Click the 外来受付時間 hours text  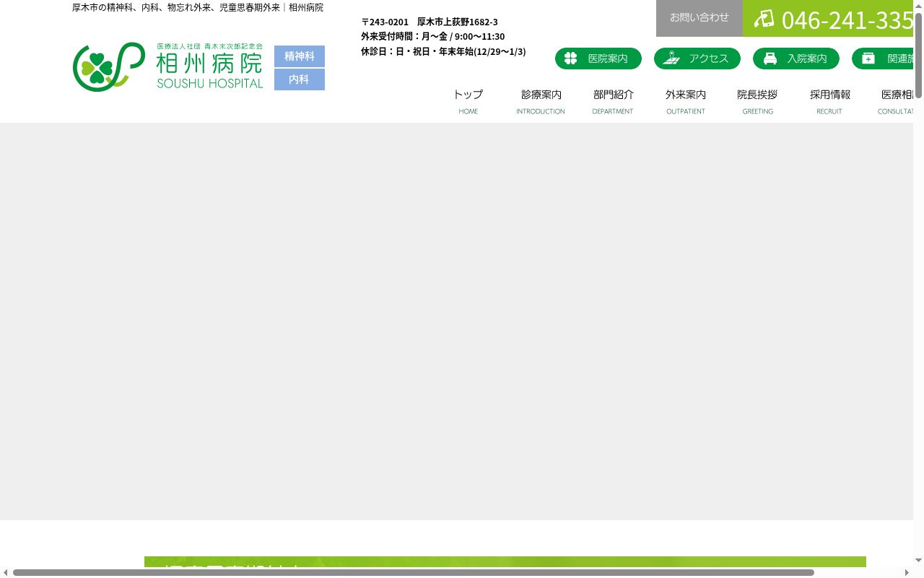[433, 36]
